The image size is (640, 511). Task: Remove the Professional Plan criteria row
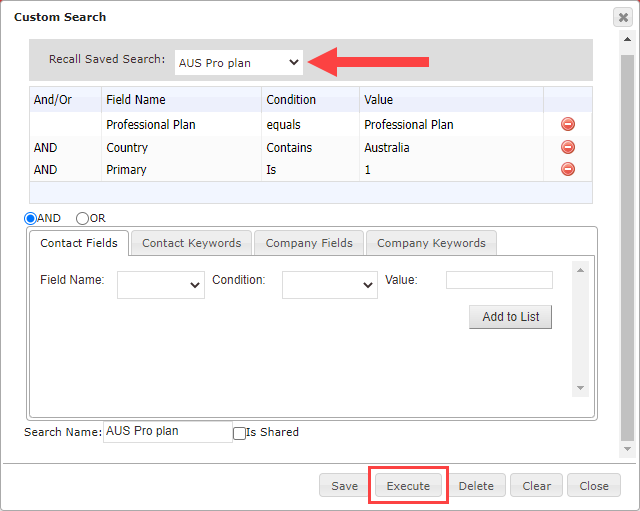coord(567,124)
